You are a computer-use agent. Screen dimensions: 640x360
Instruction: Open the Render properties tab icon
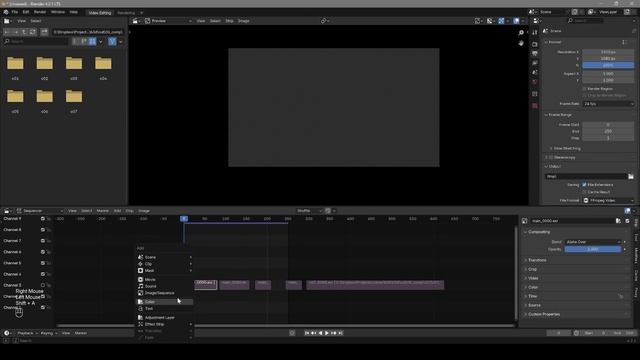[x=535, y=44]
